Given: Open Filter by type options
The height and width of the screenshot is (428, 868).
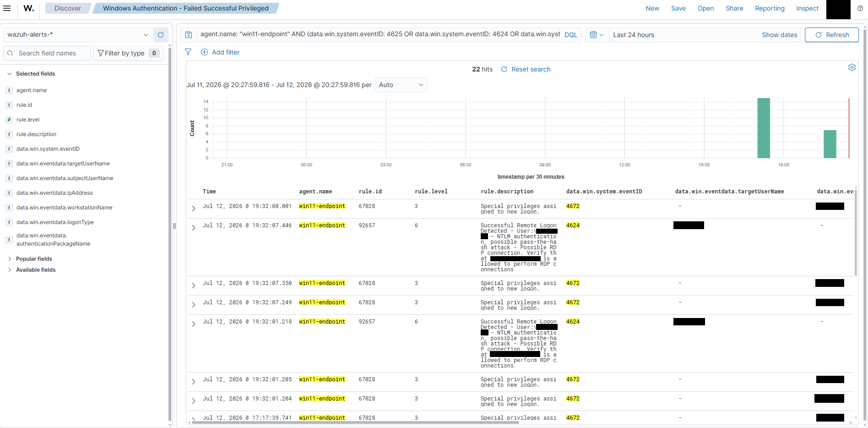Looking at the screenshot, I should (x=128, y=53).
